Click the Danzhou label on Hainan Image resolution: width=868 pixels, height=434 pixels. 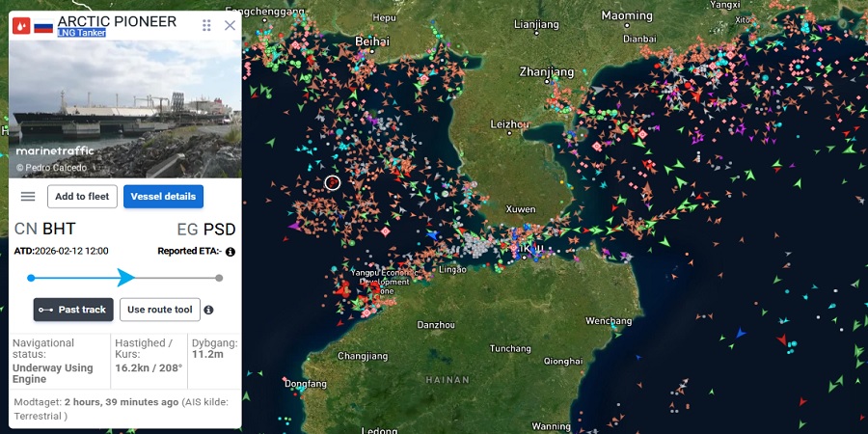coord(436,324)
